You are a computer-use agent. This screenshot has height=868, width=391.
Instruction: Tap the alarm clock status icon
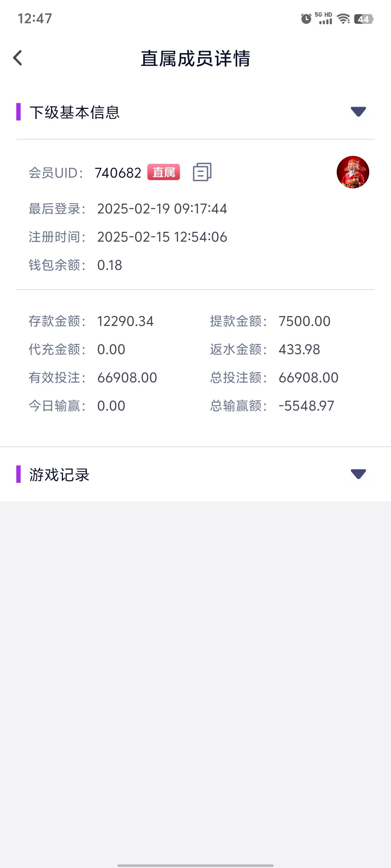[x=306, y=18]
